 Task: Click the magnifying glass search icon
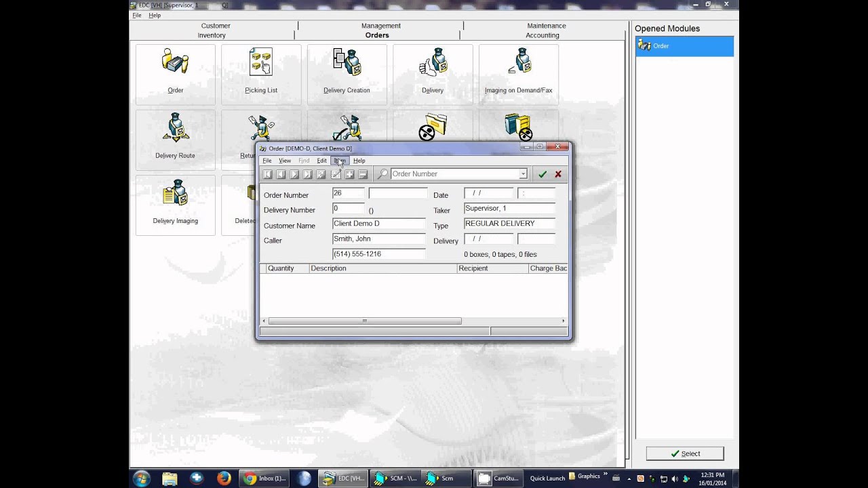[x=383, y=174]
